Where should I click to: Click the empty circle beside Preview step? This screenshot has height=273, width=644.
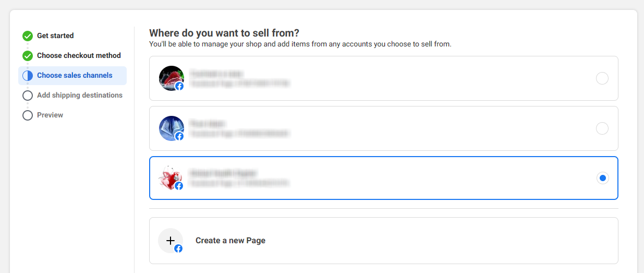(x=28, y=115)
